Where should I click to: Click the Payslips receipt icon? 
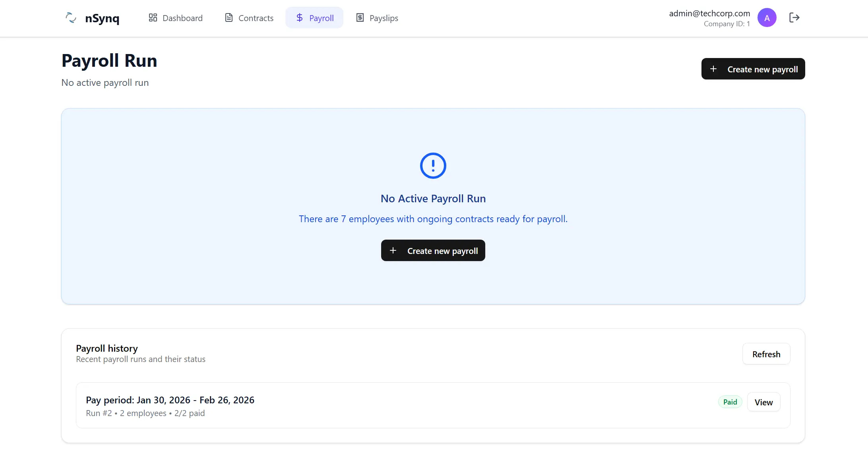pos(360,17)
